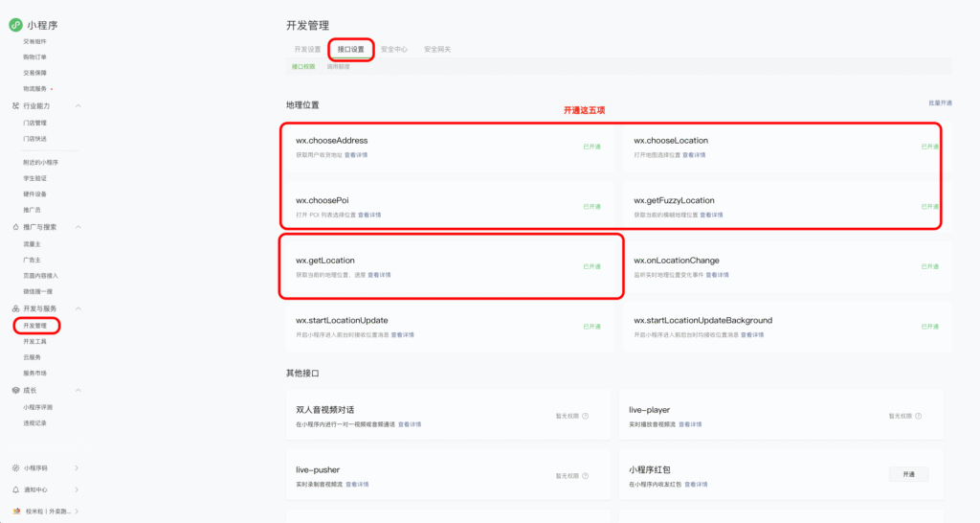Click the 批量开通 link
This screenshot has height=523, width=980.
coord(940,103)
